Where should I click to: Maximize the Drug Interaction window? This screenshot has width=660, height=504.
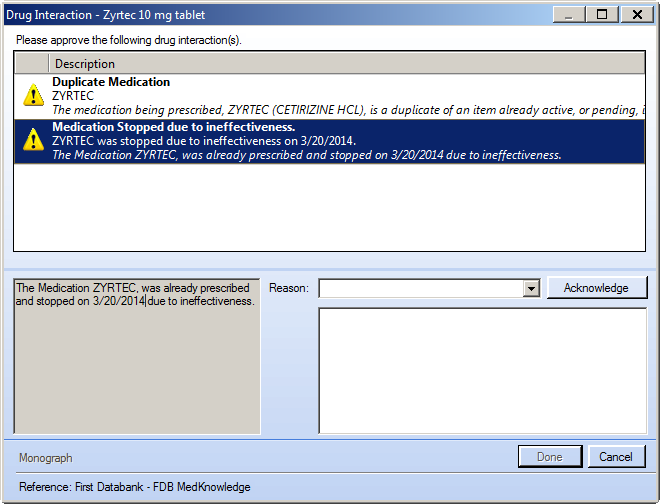(602, 14)
